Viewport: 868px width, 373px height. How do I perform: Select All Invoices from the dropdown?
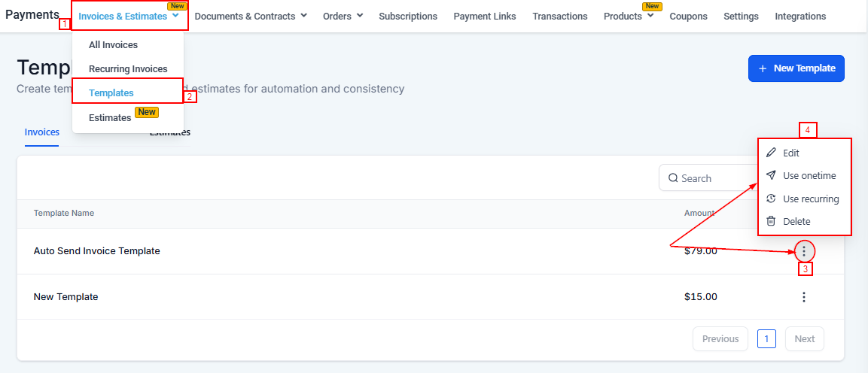click(114, 45)
